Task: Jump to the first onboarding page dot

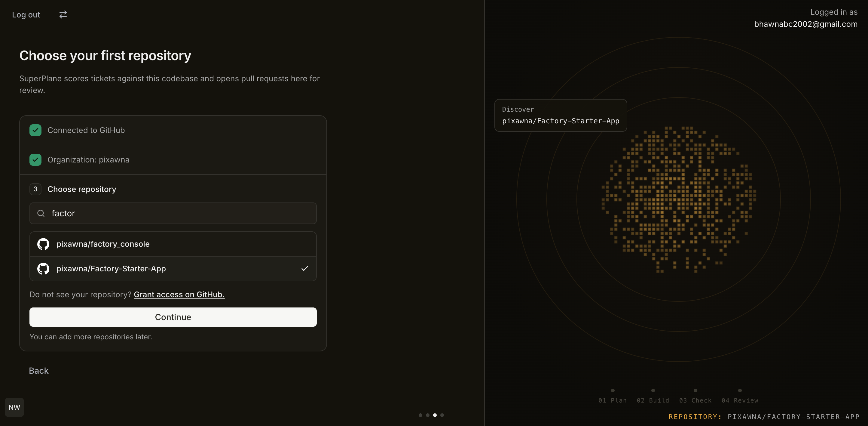Action: (x=420, y=415)
